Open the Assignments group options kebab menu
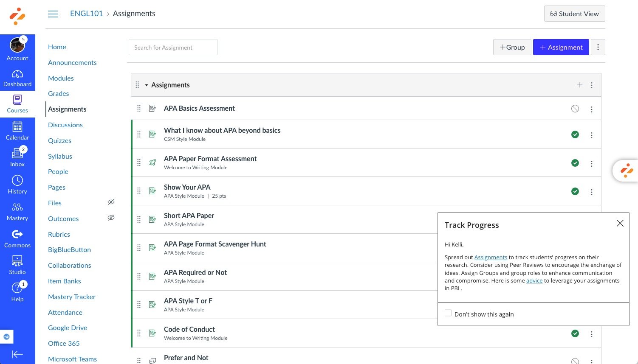Viewport: 638px width, 364px height. (x=592, y=85)
